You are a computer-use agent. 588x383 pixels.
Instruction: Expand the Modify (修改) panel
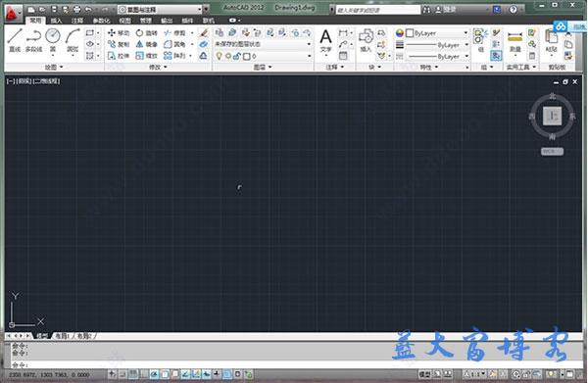click(x=158, y=67)
